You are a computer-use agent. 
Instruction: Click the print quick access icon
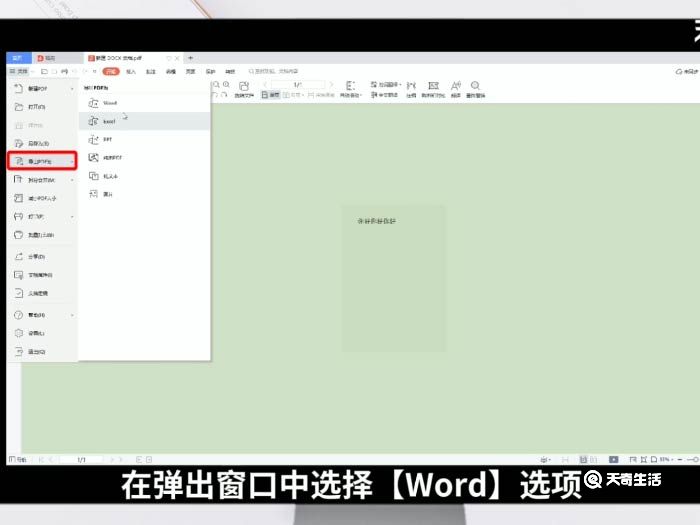[x=65, y=71]
